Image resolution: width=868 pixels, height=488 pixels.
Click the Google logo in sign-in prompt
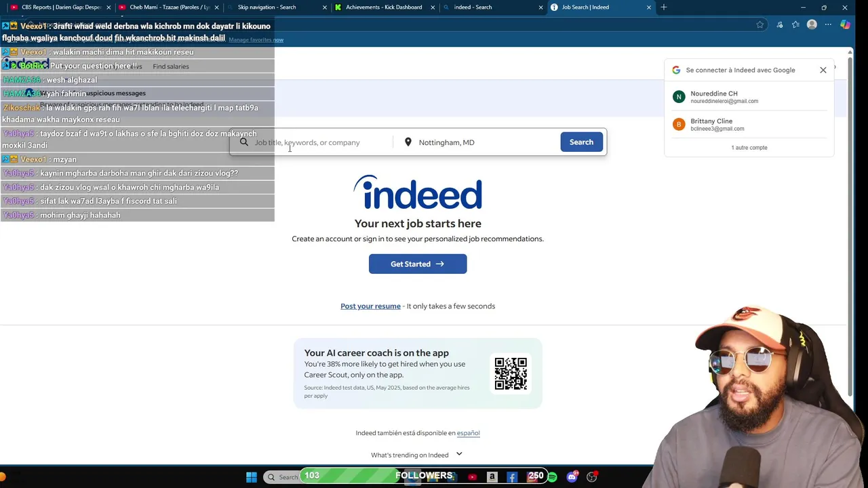(x=676, y=70)
